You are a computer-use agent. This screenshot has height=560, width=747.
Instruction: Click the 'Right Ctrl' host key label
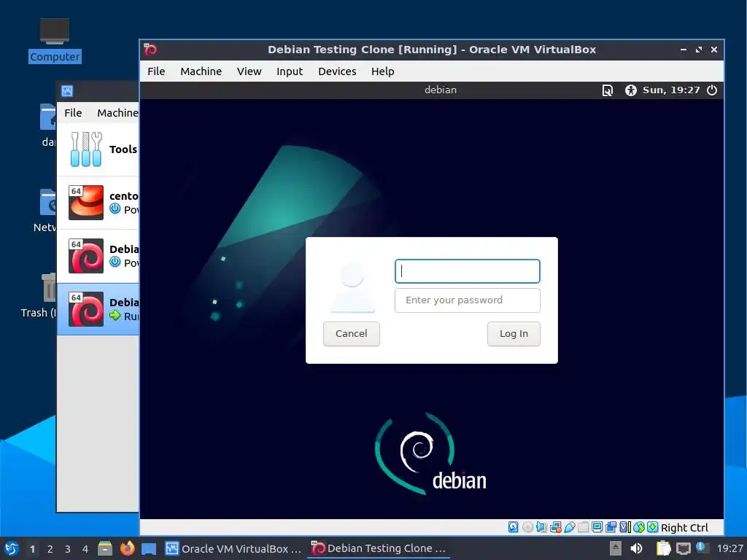[x=684, y=528]
